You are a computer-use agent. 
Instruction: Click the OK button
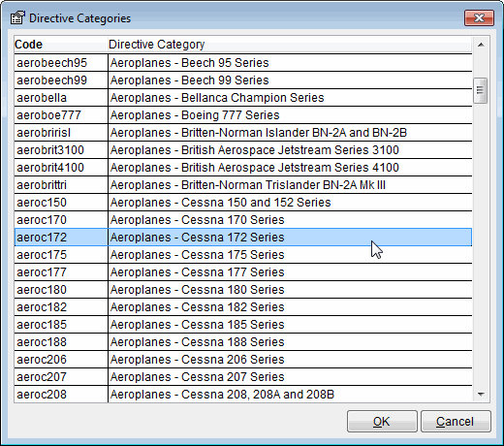click(382, 422)
